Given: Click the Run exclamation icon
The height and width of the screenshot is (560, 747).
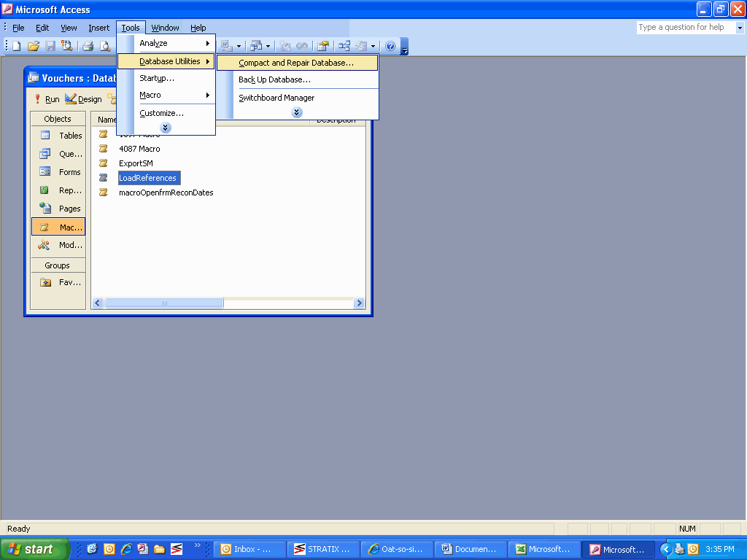Looking at the screenshot, I should (38, 99).
